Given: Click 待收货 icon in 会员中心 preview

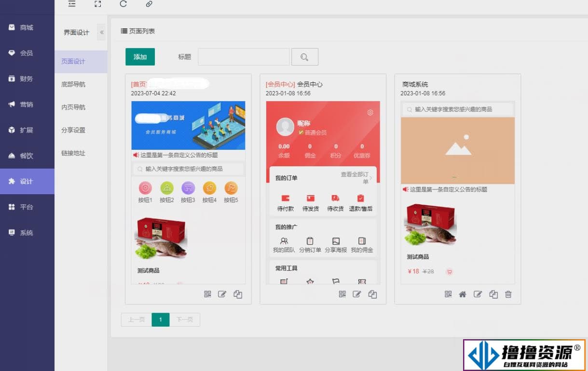Looking at the screenshot, I should (335, 198).
